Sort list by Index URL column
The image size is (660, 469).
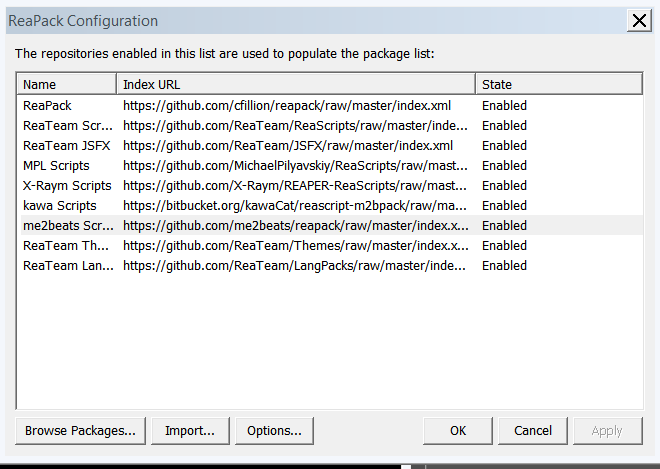tap(295, 85)
